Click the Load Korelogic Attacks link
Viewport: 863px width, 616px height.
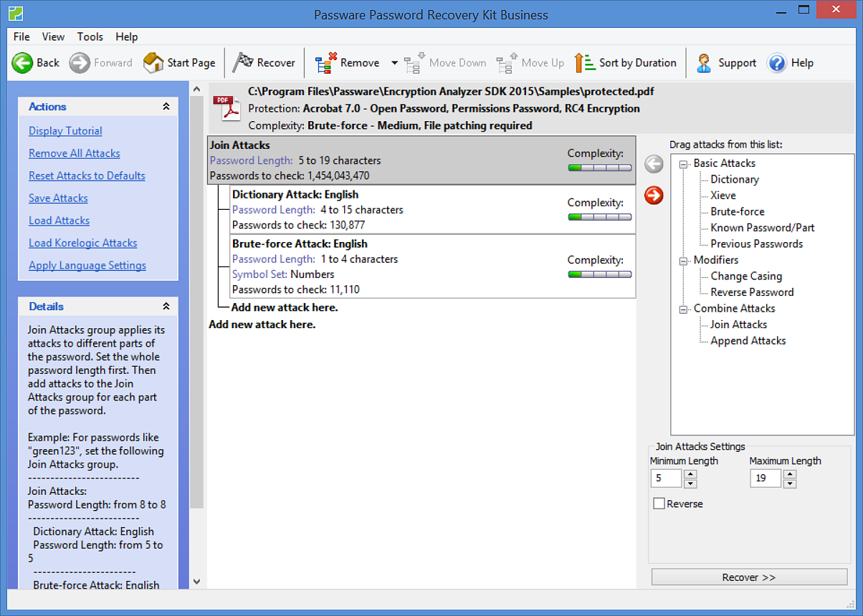pyautogui.click(x=82, y=243)
